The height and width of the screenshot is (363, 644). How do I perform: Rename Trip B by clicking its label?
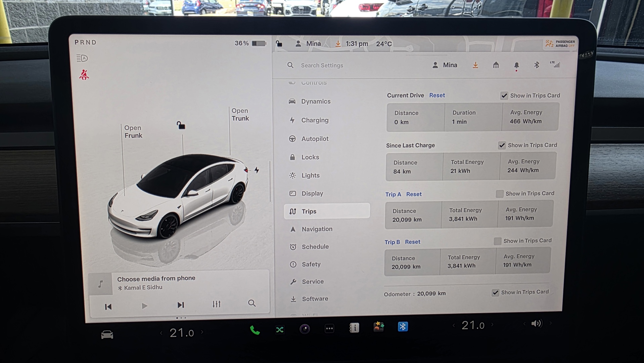coord(392,242)
